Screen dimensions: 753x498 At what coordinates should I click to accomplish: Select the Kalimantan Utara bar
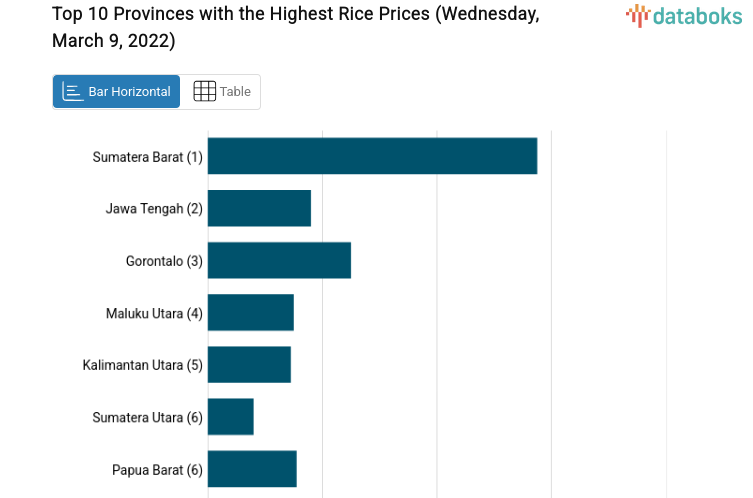point(249,364)
